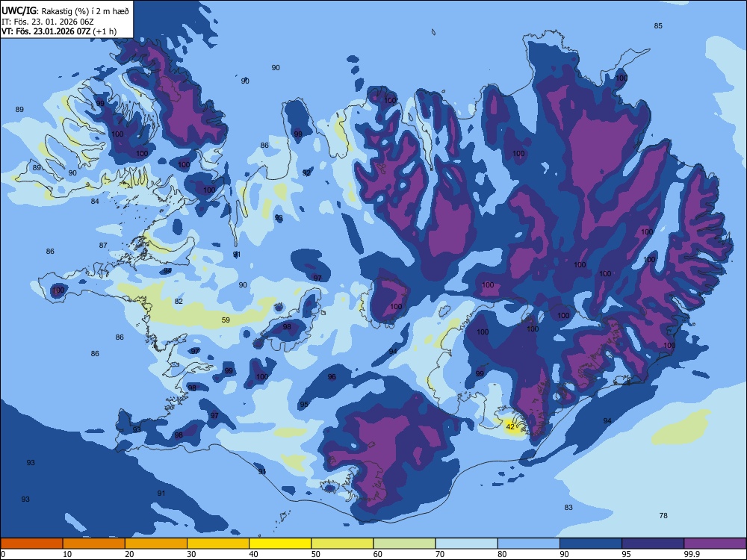Click the legend label 30
Image resolution: width=747 pixels, height=560 pixels.
(191, 554)
